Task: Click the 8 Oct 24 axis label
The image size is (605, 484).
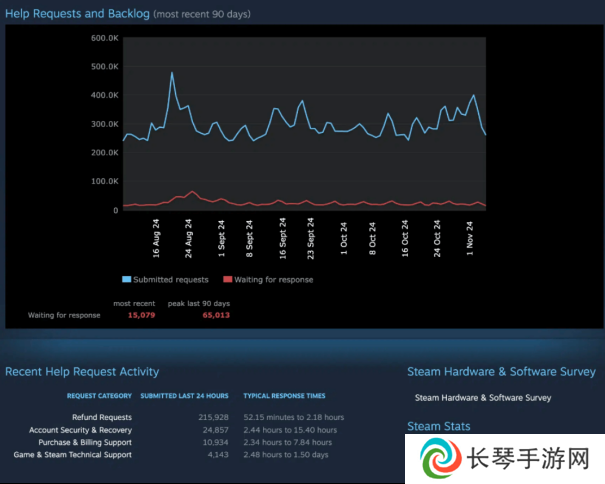Action: tap(372, 238)
